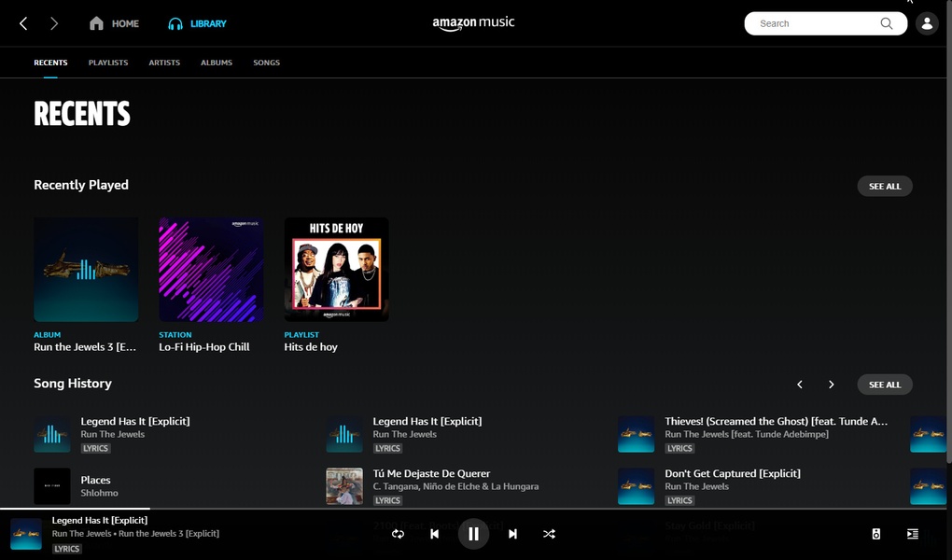Click the magnifier search icon
952x560 pixels.
pos(887,23)
